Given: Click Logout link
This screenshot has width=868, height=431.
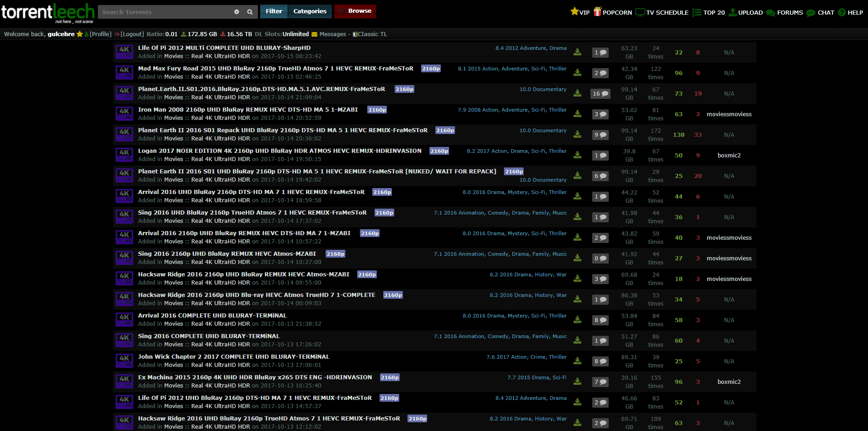Looking at the screenshot, I should (132, 34).
